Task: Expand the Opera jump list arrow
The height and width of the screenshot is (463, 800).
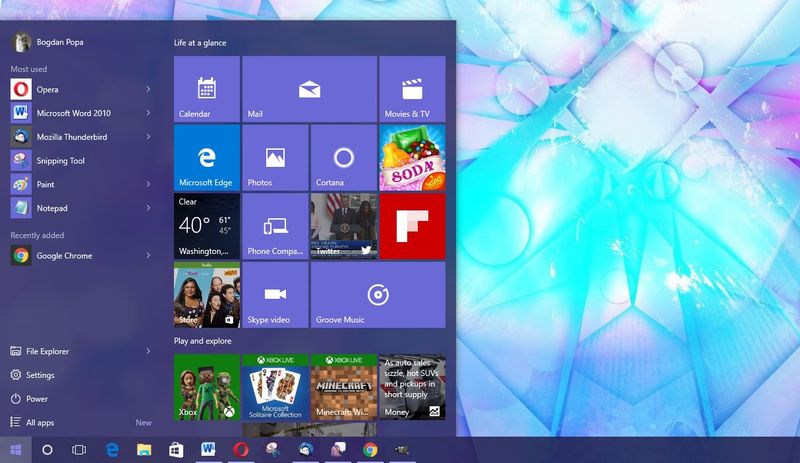Action: click(148, 89)
